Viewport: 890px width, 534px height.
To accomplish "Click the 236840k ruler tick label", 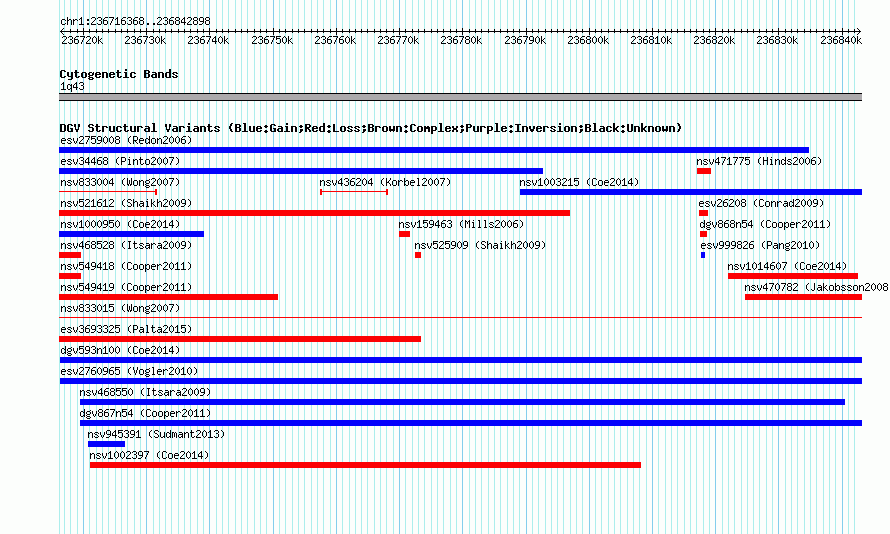I will (841, 40).
